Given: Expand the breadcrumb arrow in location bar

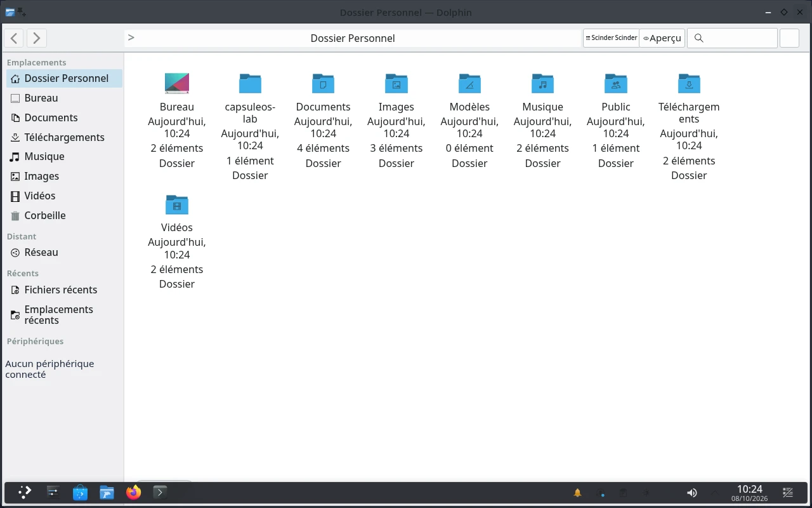Looking at the screenshot, I should (x=131, y=37).
